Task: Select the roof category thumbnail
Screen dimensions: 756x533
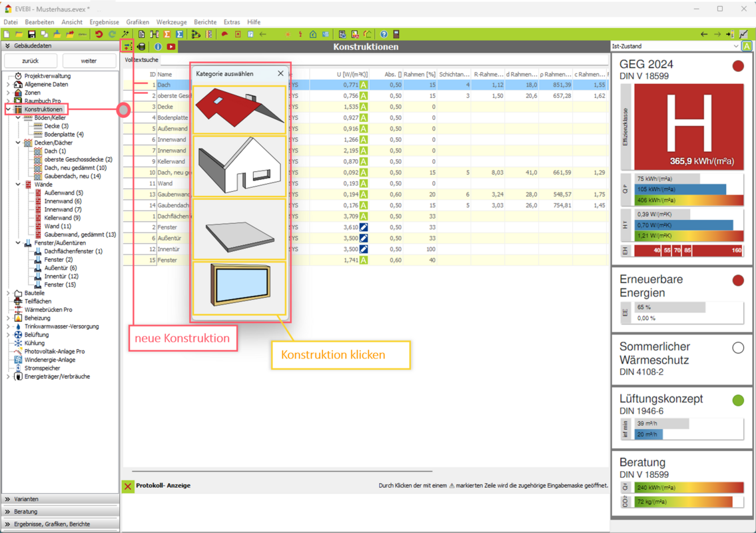Action: [x=239, y=109]
